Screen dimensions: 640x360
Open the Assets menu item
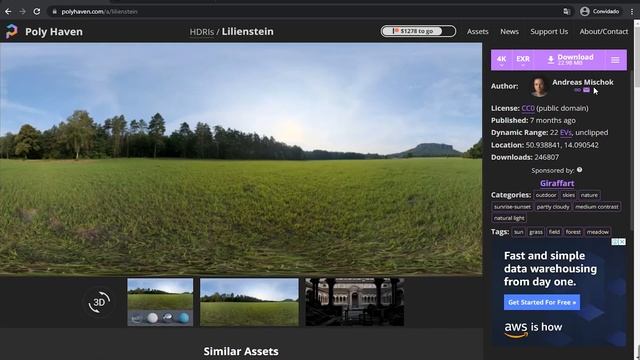(x=478, y=31)
